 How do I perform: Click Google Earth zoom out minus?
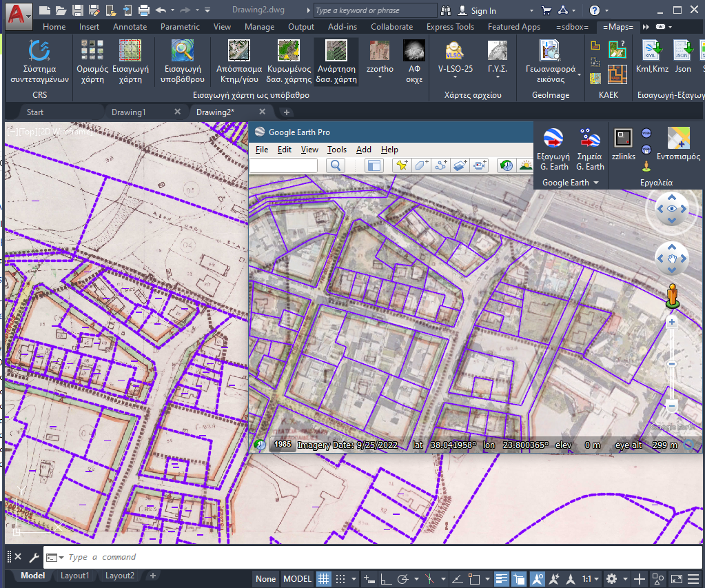point(672,406)
